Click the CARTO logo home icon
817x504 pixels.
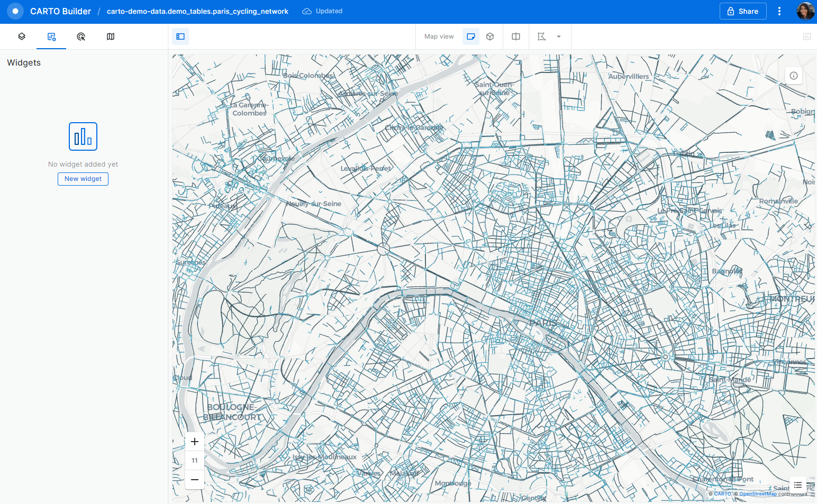coord(15,11)
